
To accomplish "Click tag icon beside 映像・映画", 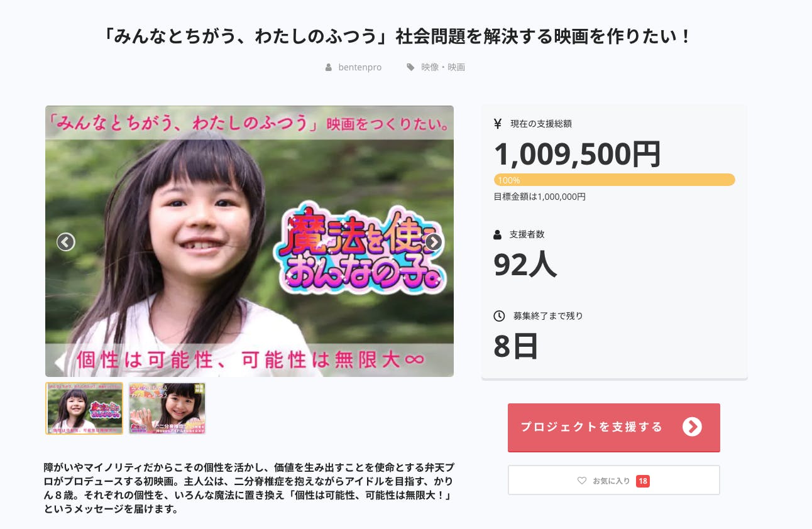I will coord(410,67).
